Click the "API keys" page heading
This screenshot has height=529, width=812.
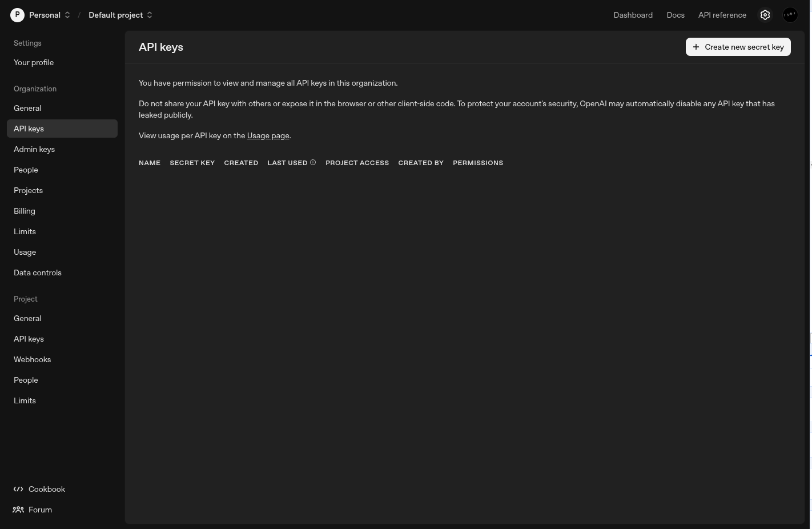(161, 47)
